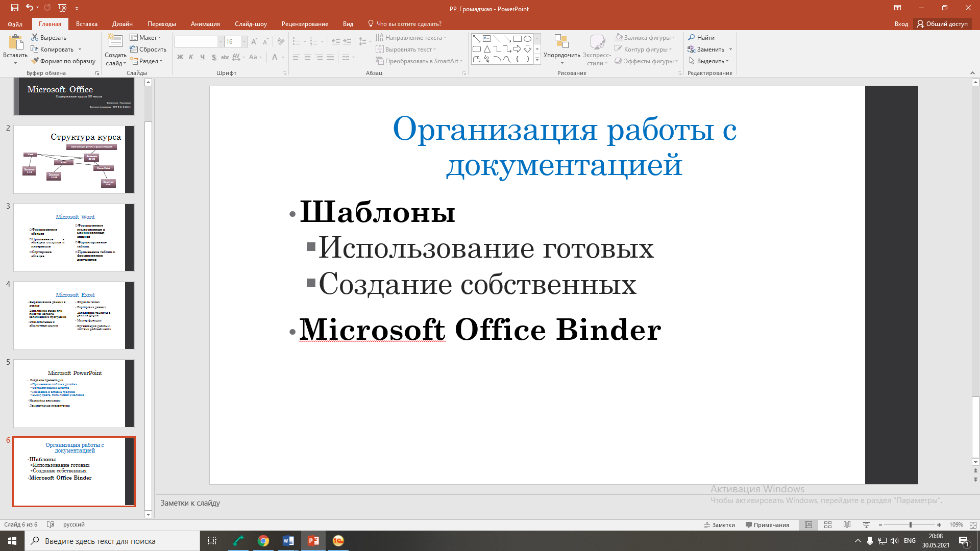Image resolution: width=980 pixels, height=551 pixels.
Task: Toggle Comments (Примечания) pane in status bar
Action: click(x=767, y=524)
